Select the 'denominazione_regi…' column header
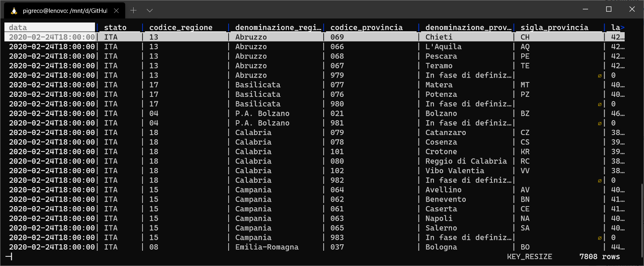Screen dimensions: 644x266 click(278, 27)
